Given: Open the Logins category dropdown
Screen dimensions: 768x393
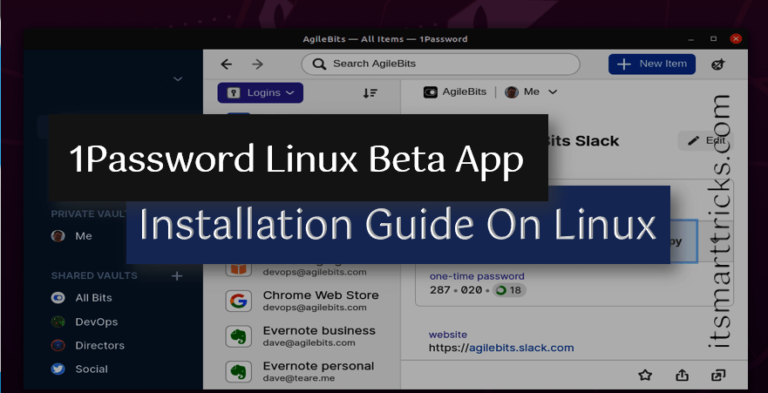Looking at the screenshot, I should (260, 93).
